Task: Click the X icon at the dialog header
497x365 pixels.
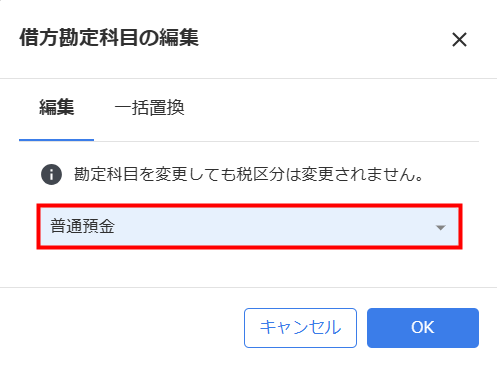Action: 459,40
